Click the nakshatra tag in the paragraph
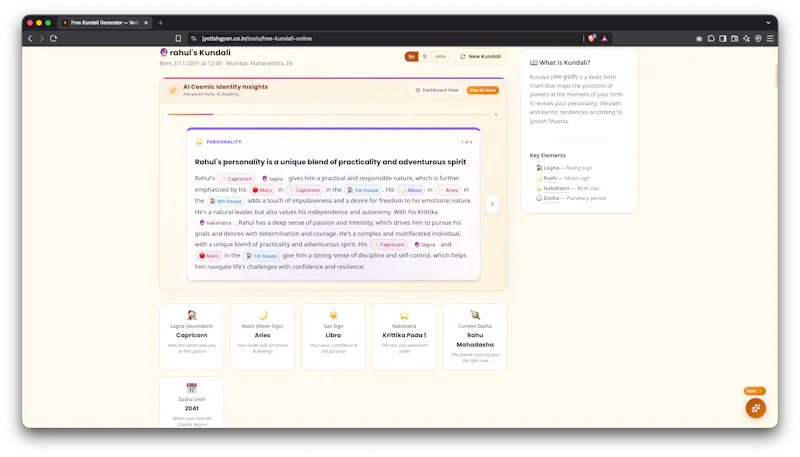 [x=215, y=223]
